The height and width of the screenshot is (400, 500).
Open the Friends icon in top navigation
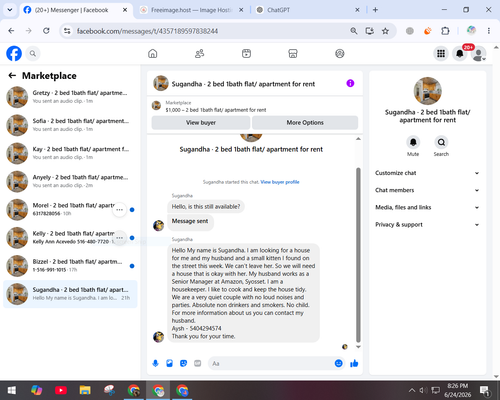point(199,53)
